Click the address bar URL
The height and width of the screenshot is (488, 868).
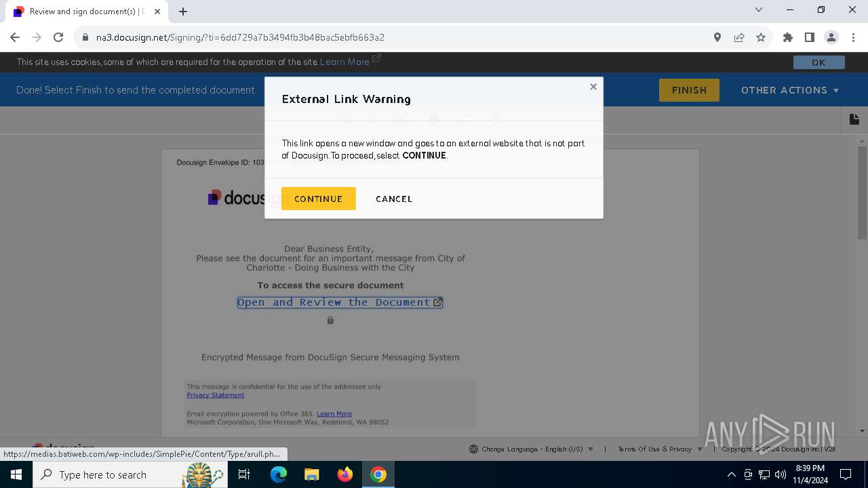240,37
